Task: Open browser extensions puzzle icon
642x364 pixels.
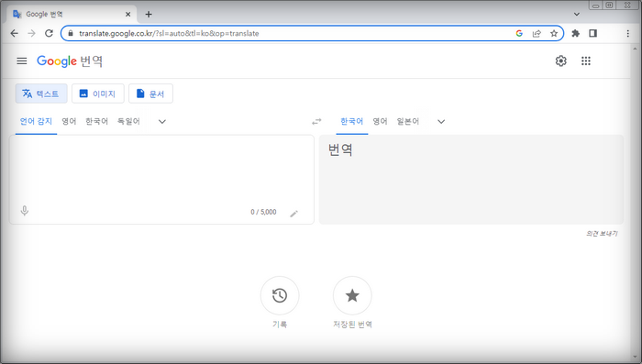Action: (x=576, y=34)
